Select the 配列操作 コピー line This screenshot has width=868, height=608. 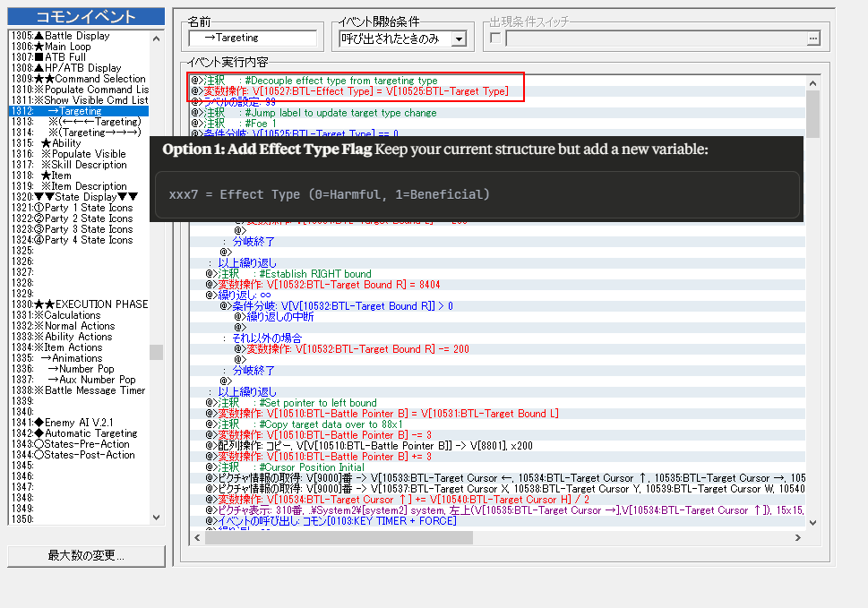click(x=497, y=446)
